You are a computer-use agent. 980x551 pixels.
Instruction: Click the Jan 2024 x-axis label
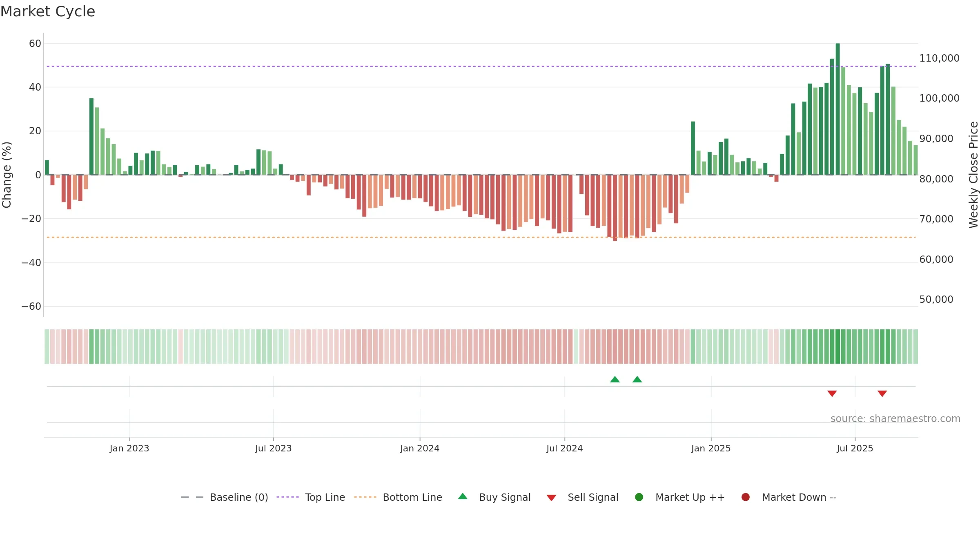(x=420, y=448)
